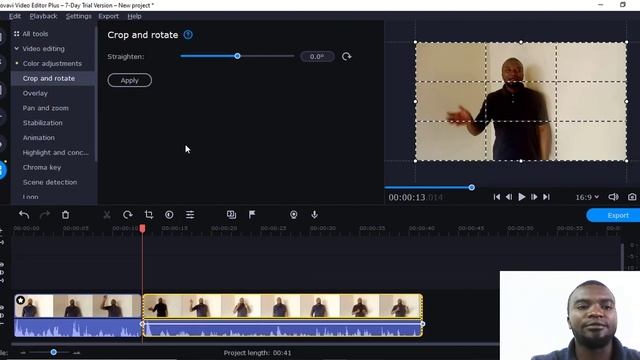Delete clip with trash icon
This screenshot has height=360, width=640.
click(65, 215)
